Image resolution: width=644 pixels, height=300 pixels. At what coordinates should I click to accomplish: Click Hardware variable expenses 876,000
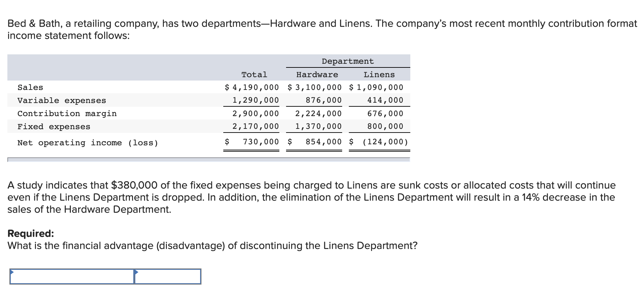tap(324, 100)
